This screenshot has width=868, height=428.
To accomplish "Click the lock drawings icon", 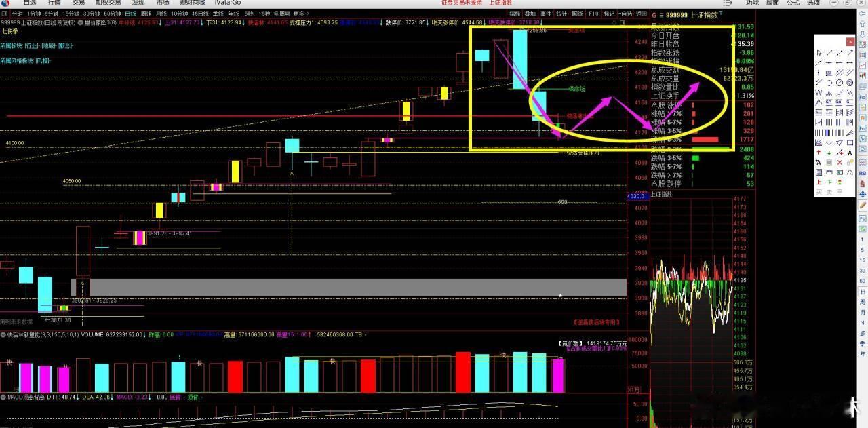I will (850, 162).
